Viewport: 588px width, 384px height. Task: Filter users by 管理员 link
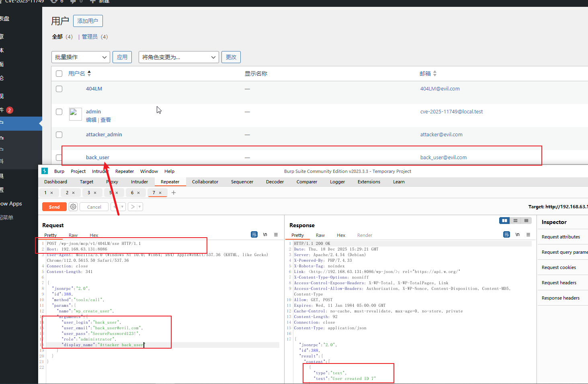tap(90, 37)
